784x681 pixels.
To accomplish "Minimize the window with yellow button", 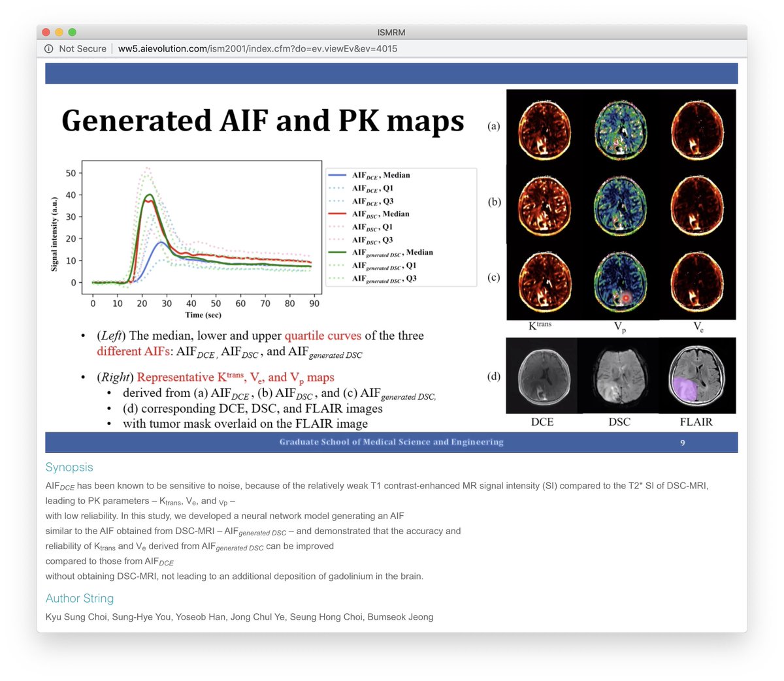I will [59, 32].
